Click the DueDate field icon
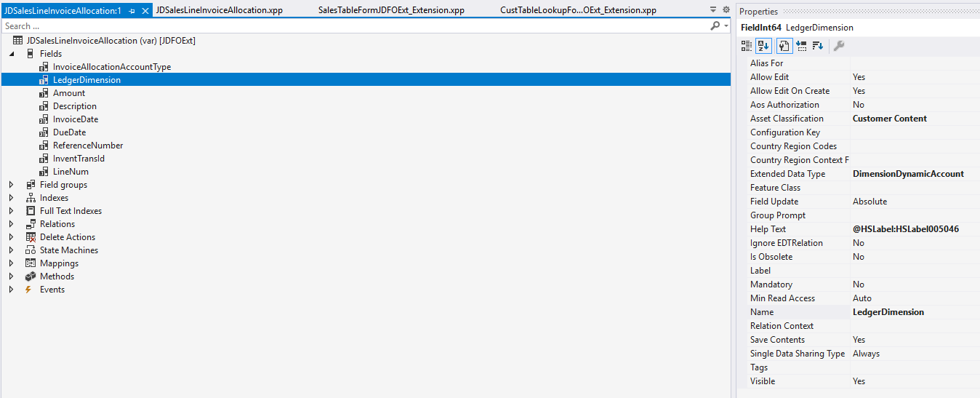This screenshot has height=398, width=980. [44, 132]
